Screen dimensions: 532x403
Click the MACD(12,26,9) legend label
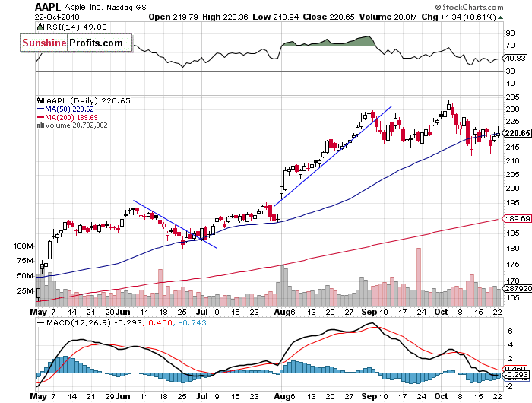coord(78,322)
